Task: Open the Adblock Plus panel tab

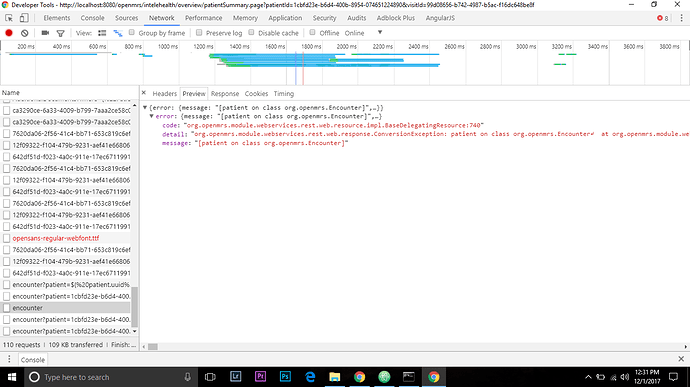Action: click(x=396, y=18)
